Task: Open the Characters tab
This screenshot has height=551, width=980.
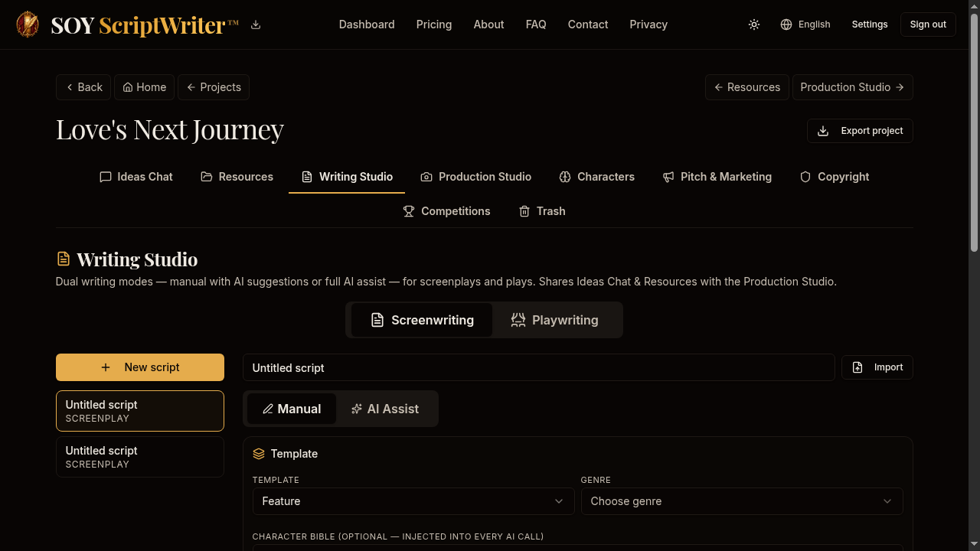Action: pyautogui.click(x=597, y=177)
